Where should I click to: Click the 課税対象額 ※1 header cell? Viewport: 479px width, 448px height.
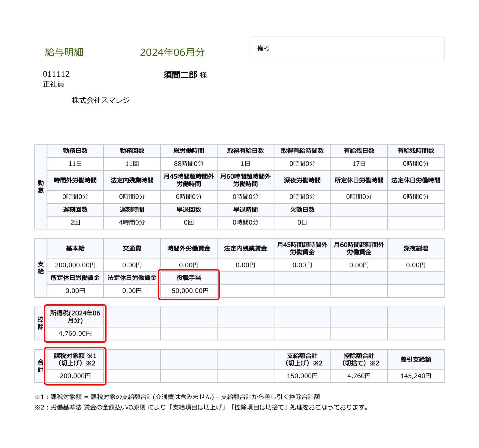pos(75,359)
